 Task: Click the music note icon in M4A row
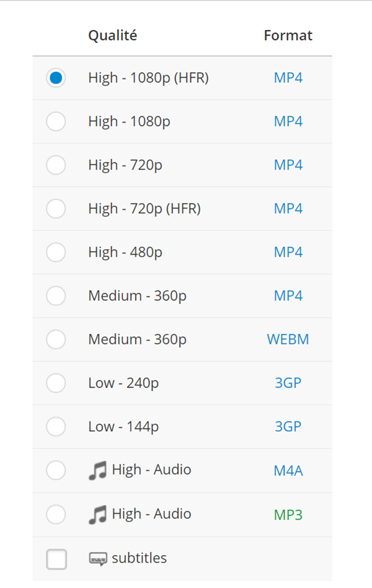[98, 470]
